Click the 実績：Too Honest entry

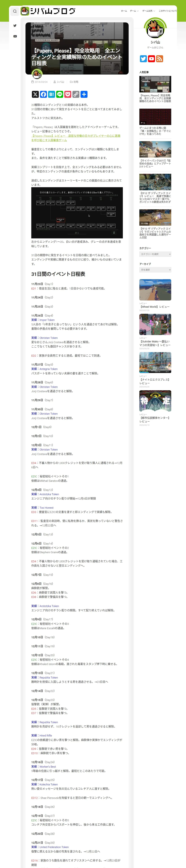[43, 508]
